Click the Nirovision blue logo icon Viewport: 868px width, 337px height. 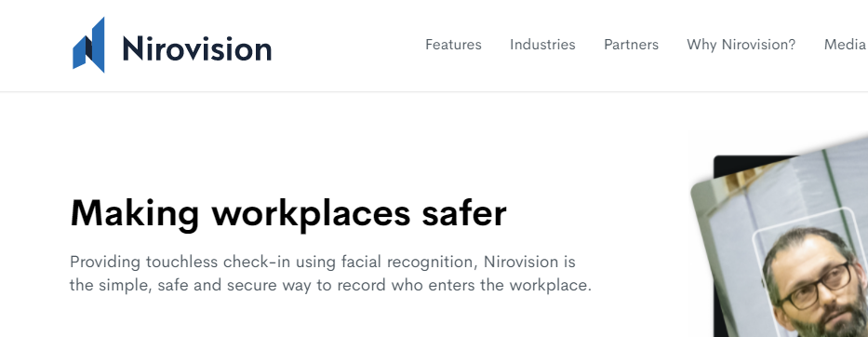click(88, 45)
